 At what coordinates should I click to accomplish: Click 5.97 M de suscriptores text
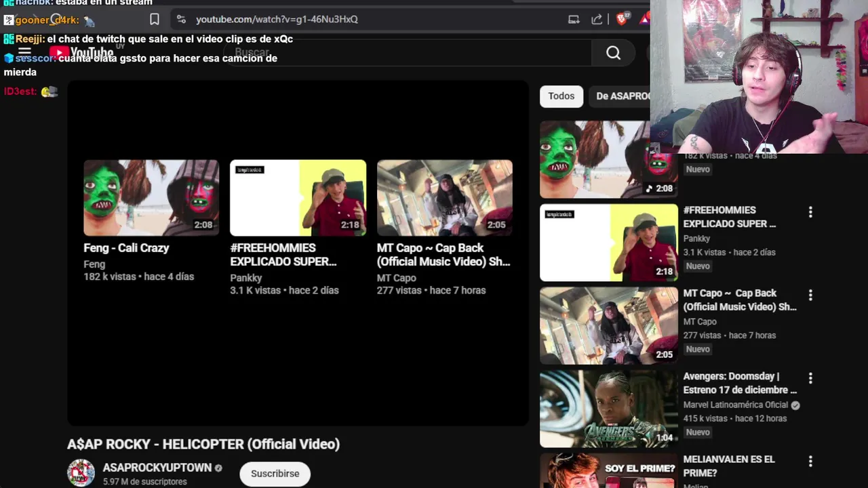click(144, 482)
